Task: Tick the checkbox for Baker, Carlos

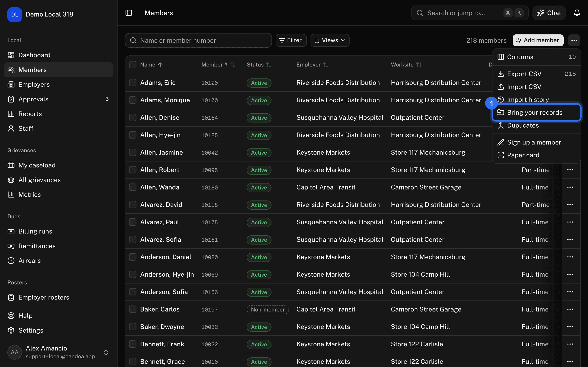Action: (133, 309)
